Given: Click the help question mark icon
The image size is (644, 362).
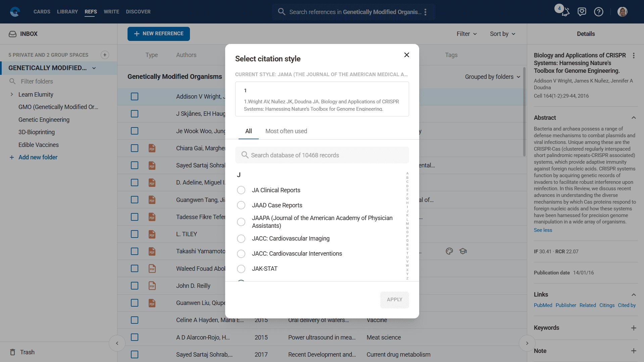Looking at the screenshot, I should (x=598, y=12).
